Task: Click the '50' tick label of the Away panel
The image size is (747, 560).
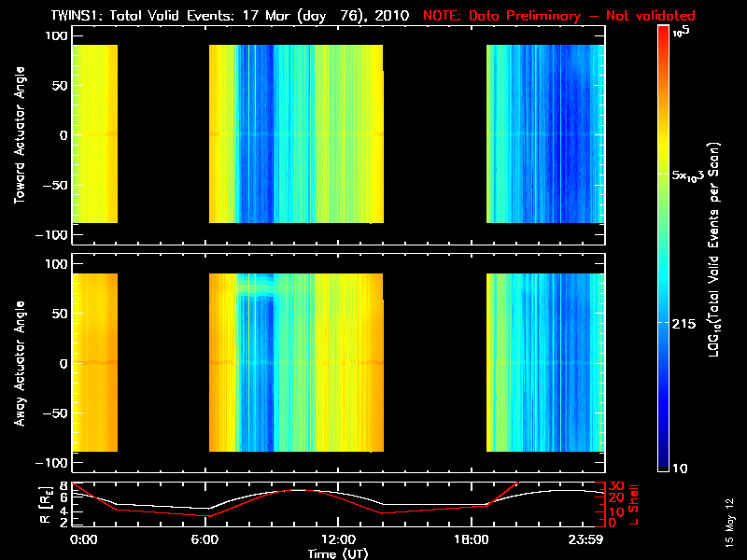Action: (x=61, y=314)
